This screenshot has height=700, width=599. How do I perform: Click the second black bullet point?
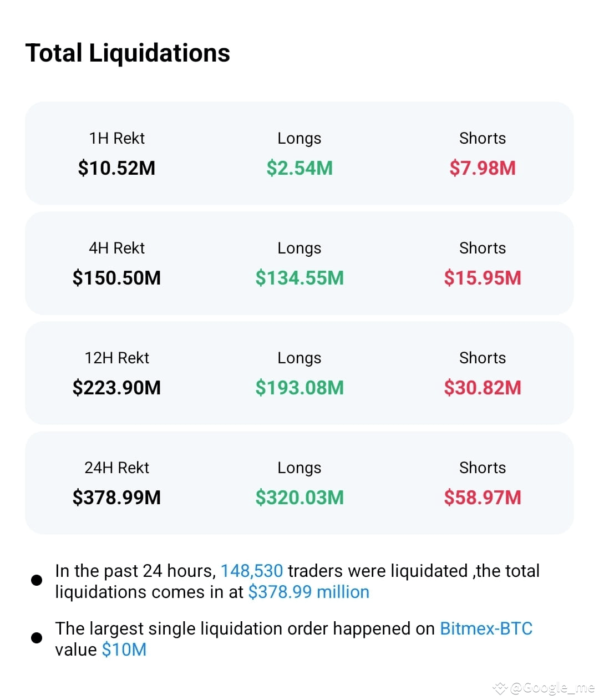pyautogui.click(x=37, y=638)
